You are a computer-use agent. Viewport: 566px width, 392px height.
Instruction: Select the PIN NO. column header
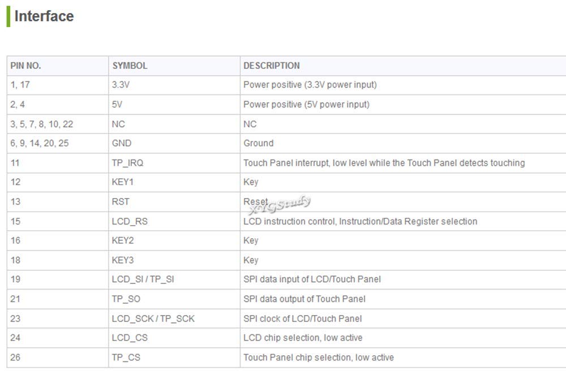coord(58,66)
